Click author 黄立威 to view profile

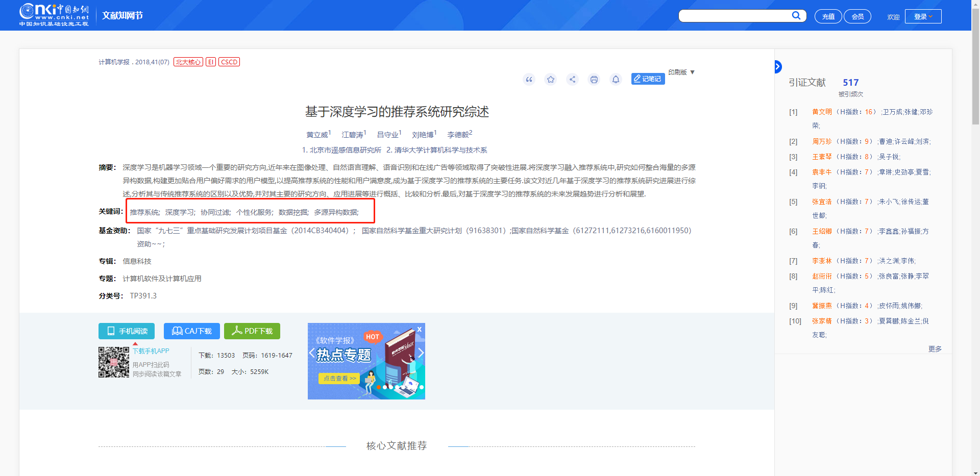316,135
